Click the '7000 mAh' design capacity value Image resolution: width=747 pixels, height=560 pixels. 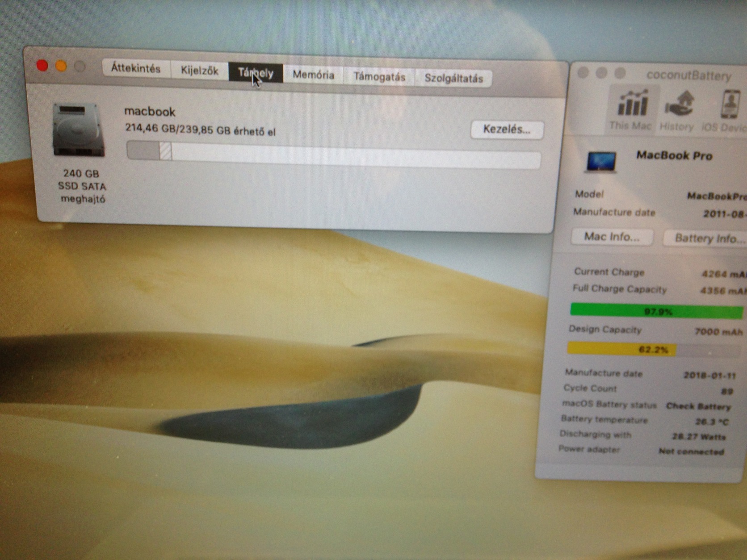pyautogui.click(x=718, y=331)
